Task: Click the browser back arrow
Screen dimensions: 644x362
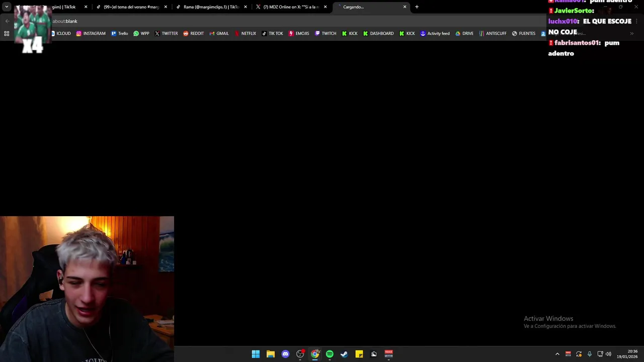Action: coord(7,21)
